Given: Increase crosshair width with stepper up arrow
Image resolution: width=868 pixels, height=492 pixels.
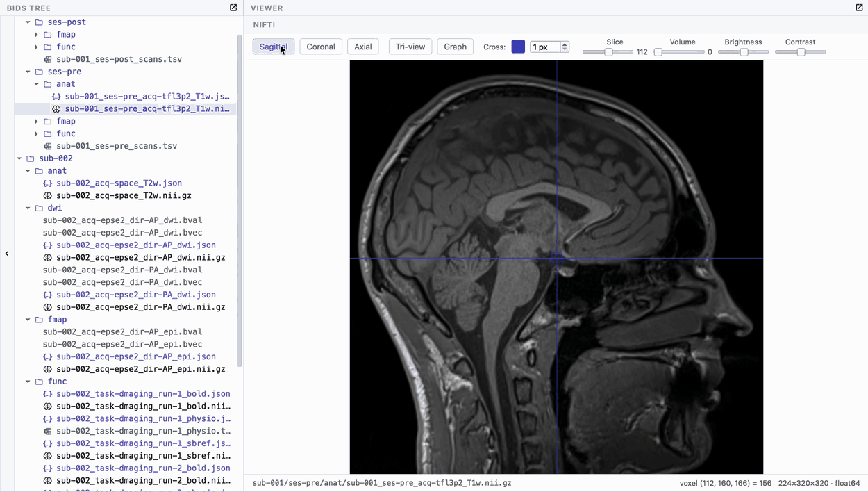Looking at the screenshot, I should pyautogui.click(x=565, y=44).
